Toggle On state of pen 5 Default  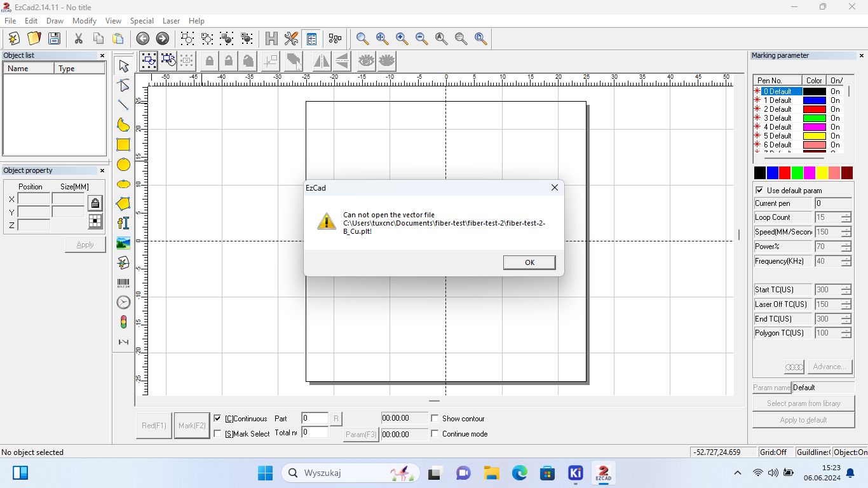pos(835,136)
